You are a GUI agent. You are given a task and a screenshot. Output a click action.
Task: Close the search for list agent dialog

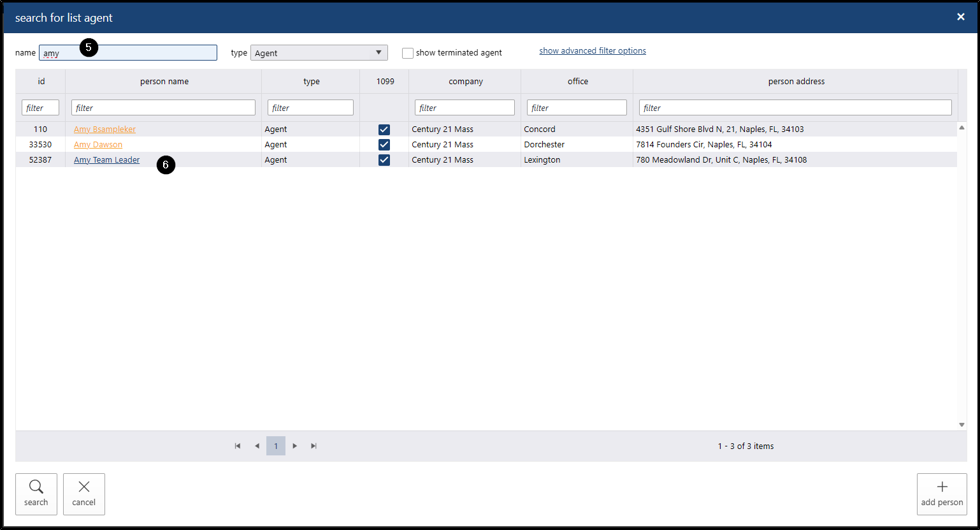click(960, 17)
